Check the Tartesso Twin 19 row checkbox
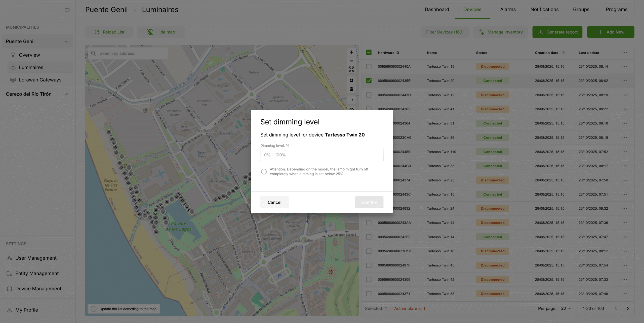 click(369, 67)
